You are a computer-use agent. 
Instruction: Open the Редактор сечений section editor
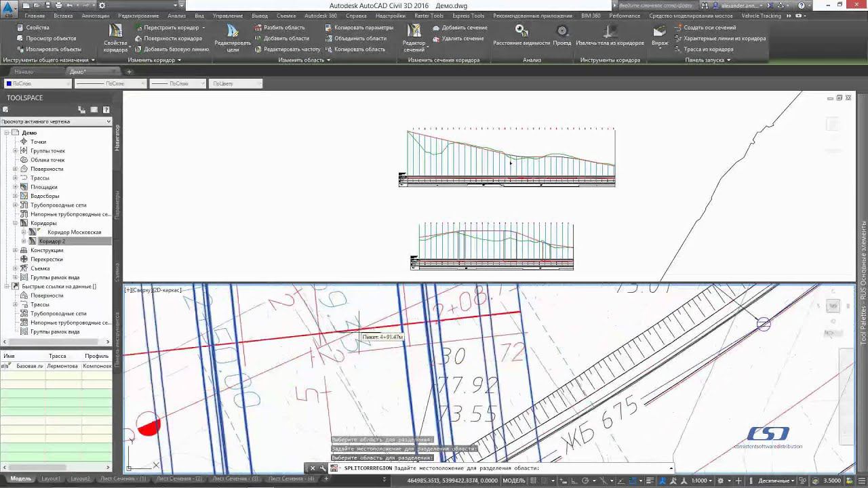tap(414, 38)
